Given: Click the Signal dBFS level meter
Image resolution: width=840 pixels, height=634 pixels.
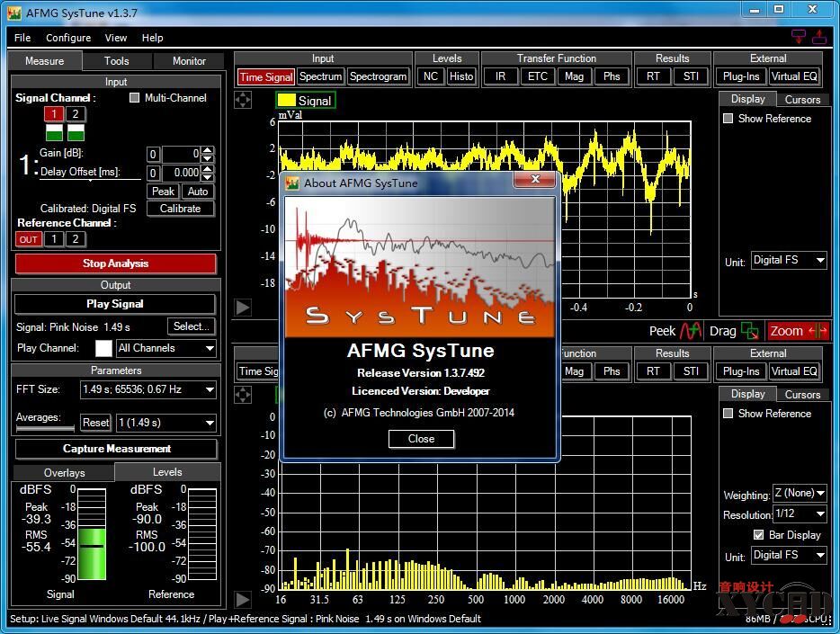Looking at the screenshot, I should pos(92,534).
